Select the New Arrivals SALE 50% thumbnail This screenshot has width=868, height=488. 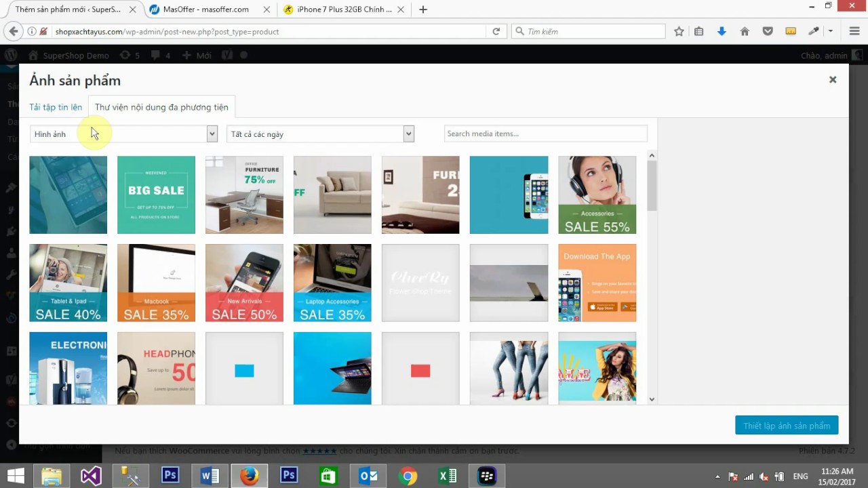pos(244,283)
